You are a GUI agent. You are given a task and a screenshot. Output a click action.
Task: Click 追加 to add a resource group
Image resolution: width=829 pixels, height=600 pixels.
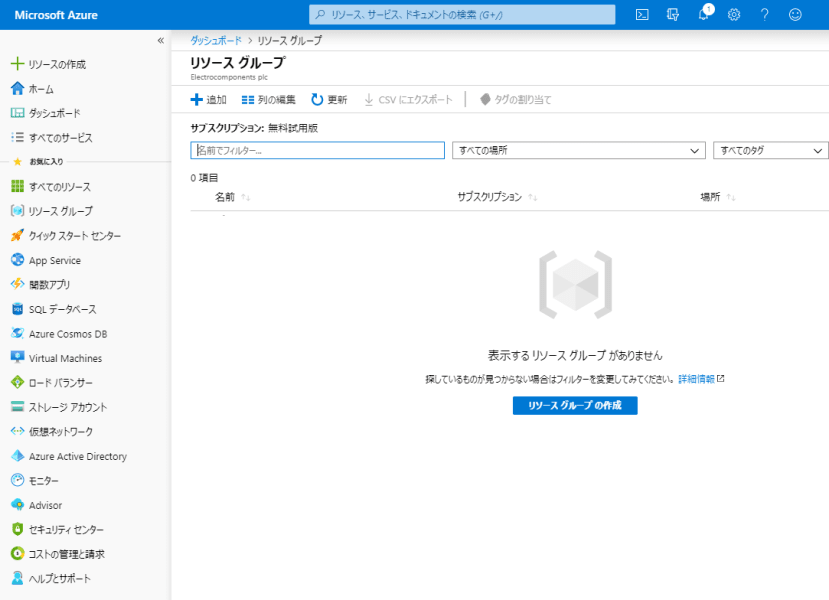(x=208, y=99)
